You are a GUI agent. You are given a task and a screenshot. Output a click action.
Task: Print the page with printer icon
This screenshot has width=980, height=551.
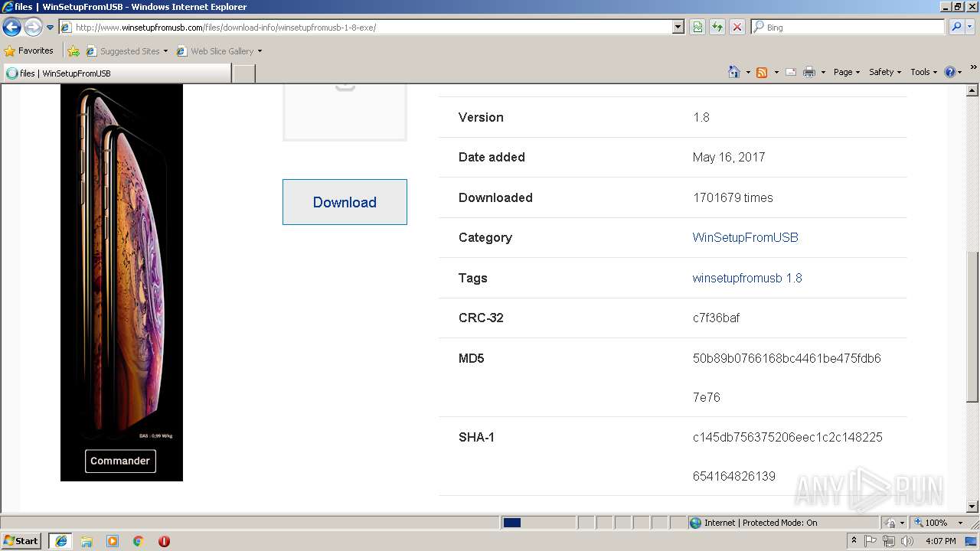[809, 72]
